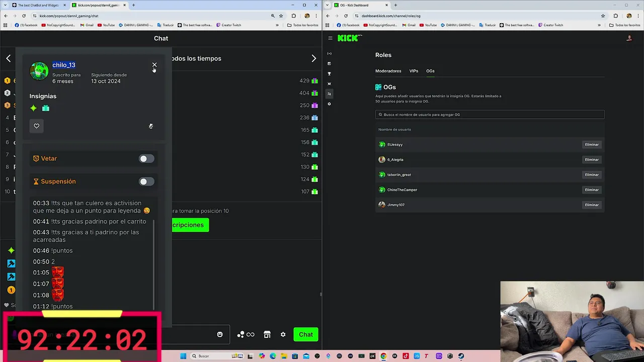
Task: Open the dashboard settings gear sidebar icon
Action: [x=329, y=104]
